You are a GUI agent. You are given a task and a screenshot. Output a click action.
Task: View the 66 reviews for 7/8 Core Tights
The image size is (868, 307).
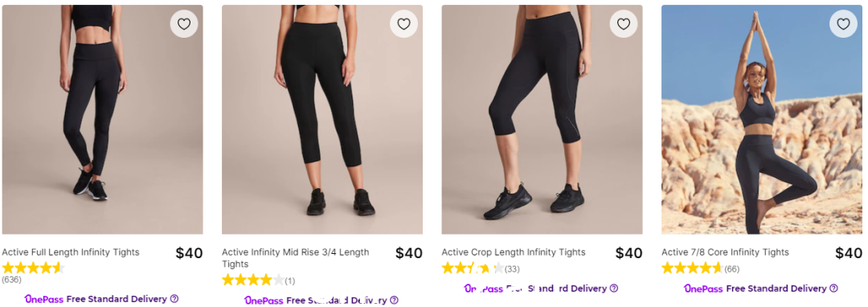point(732,269)
